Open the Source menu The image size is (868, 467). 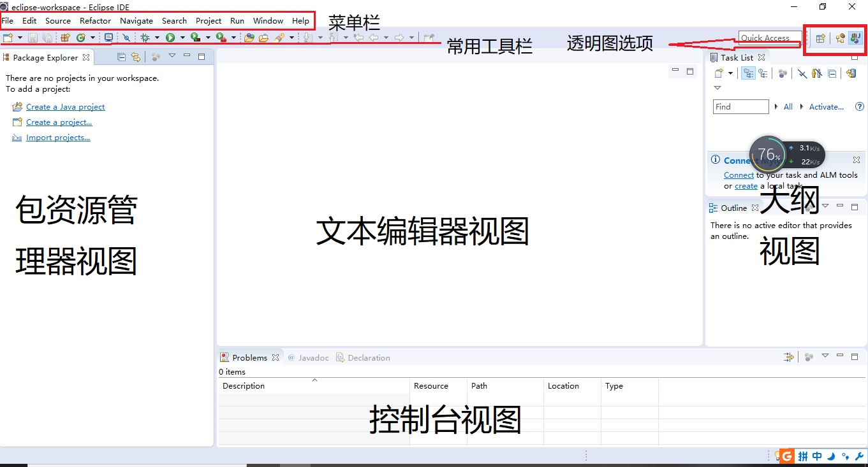(x=58, y=20)
